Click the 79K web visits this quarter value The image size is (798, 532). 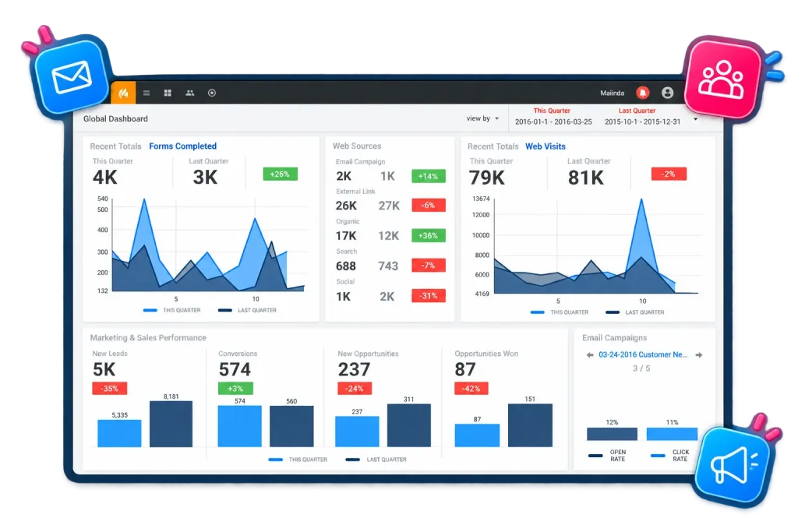pyautogui.click(x=486, y=178)
